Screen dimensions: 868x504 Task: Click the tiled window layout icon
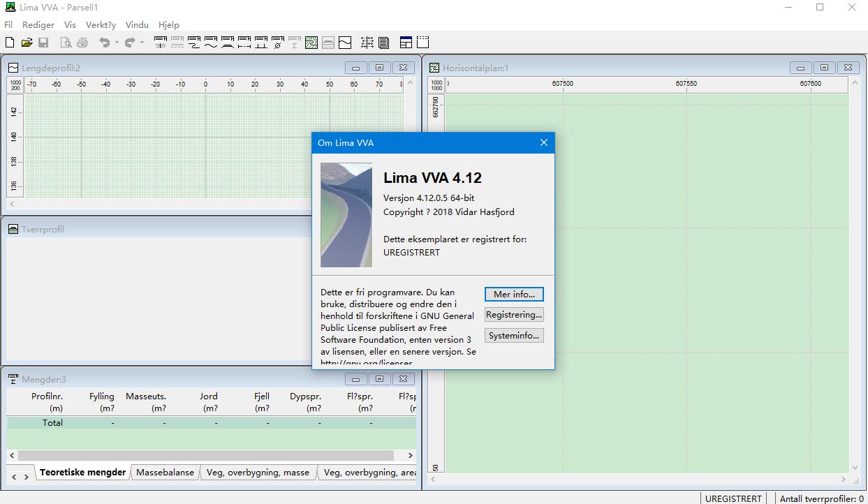point(406,43)
